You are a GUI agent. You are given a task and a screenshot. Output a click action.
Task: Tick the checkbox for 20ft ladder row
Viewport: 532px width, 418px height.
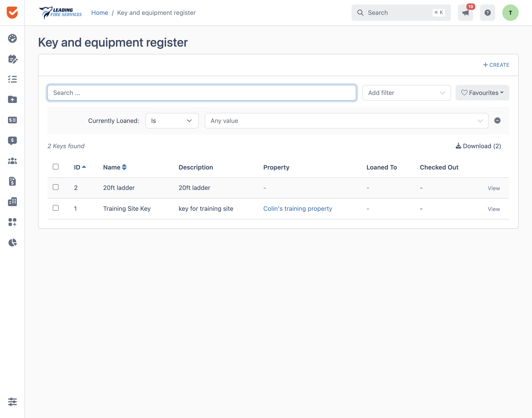56,187
